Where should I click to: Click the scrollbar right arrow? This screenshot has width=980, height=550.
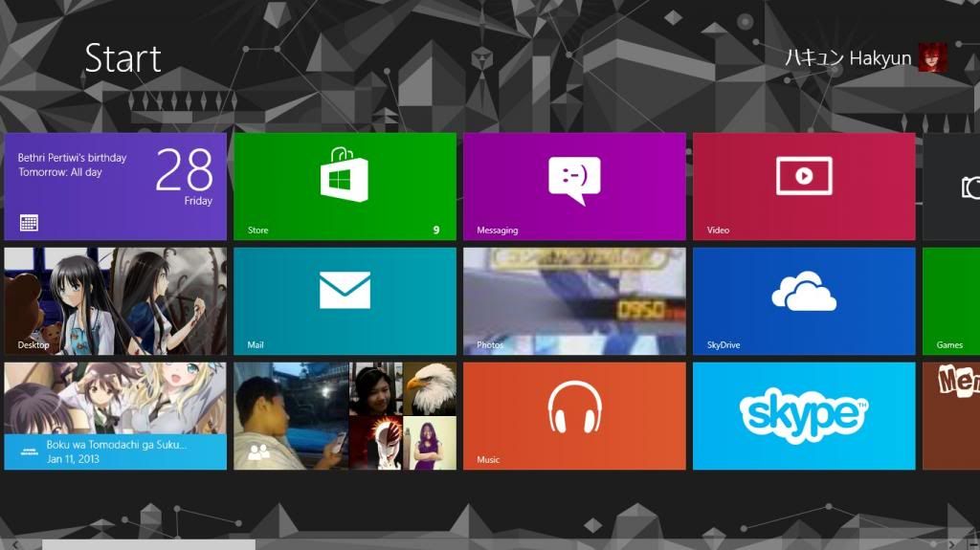coord(950,544)
